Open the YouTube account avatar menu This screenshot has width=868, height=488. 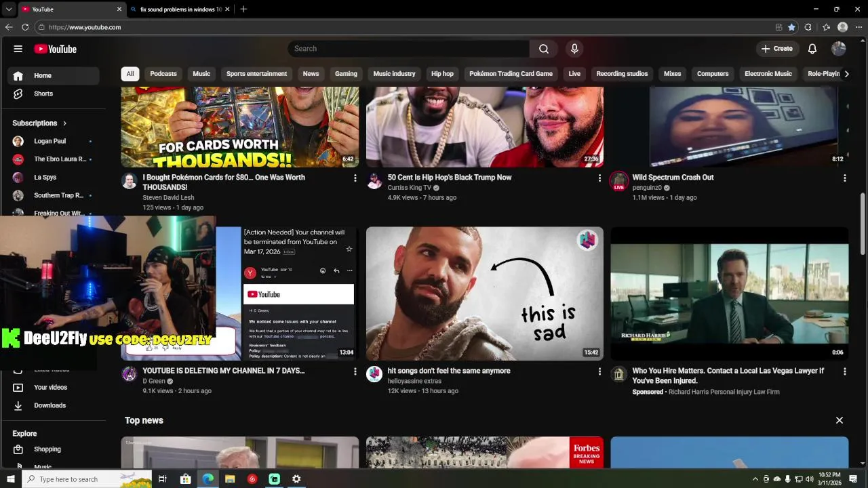839,49
